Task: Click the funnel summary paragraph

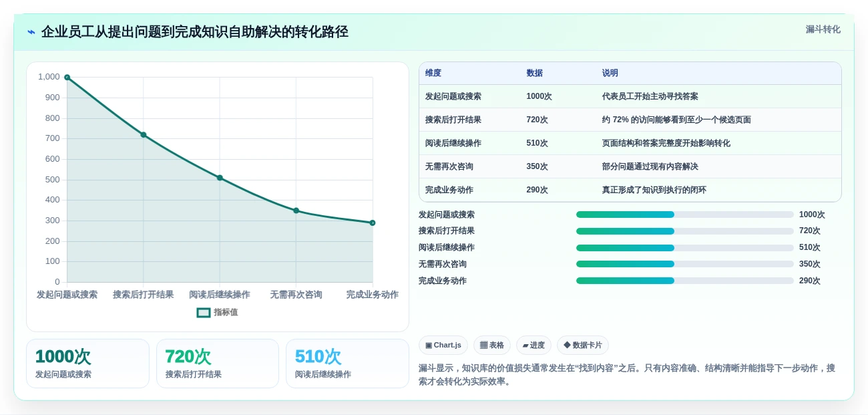Action: pyautogui.click(x=627, y=375)
